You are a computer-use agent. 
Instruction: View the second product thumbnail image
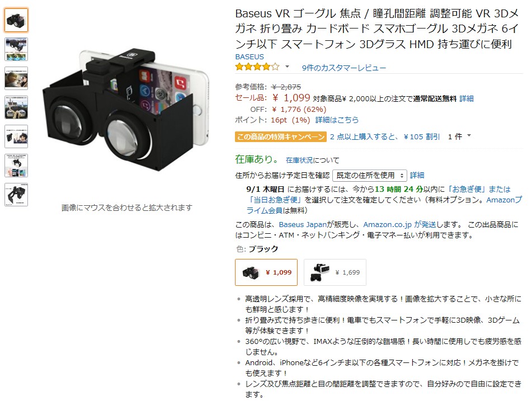(x=16, y=49)
